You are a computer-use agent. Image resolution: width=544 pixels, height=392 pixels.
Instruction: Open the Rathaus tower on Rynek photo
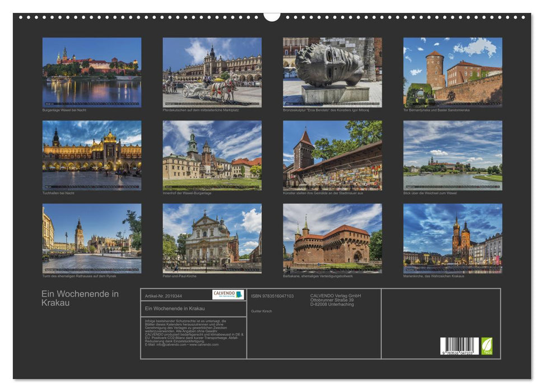tap(92, 238)
